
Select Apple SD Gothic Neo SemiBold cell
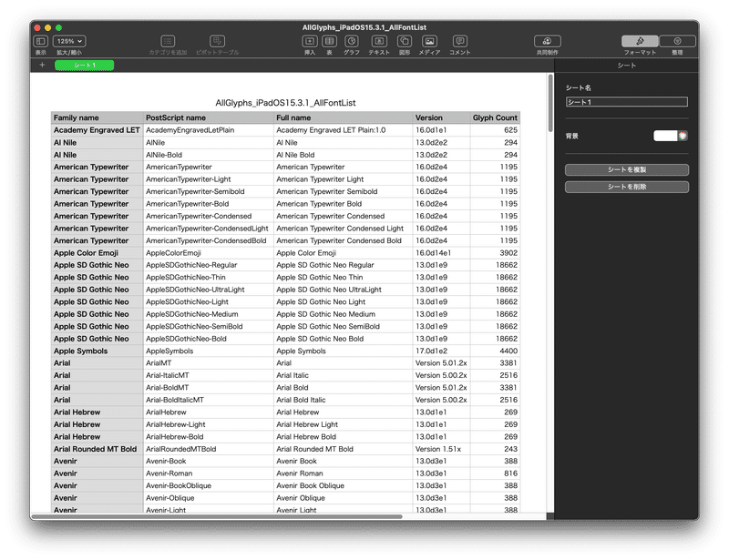(344, 326)
